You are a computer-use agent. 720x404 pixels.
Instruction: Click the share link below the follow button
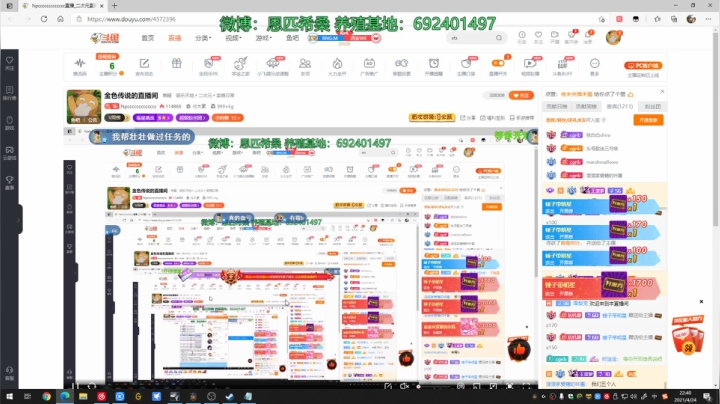click(468, 118)
